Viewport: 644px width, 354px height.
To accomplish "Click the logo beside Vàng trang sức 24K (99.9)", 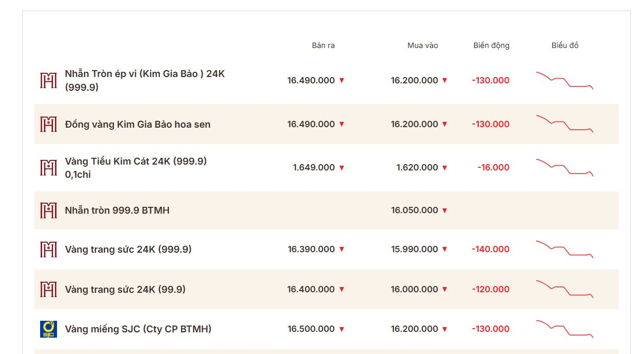I will 49,289.
